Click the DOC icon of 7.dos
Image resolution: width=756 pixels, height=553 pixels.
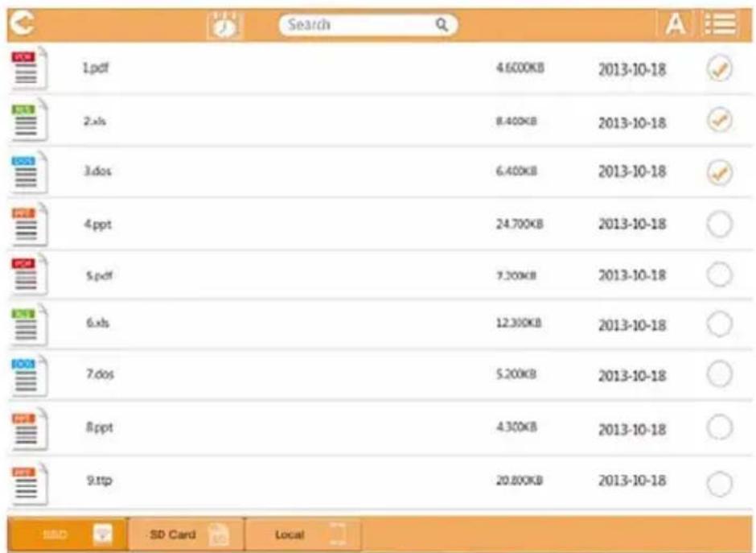29,376
